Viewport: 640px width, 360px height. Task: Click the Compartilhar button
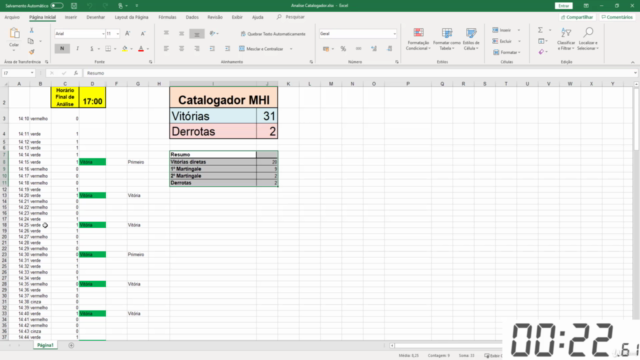pos(577,17)
